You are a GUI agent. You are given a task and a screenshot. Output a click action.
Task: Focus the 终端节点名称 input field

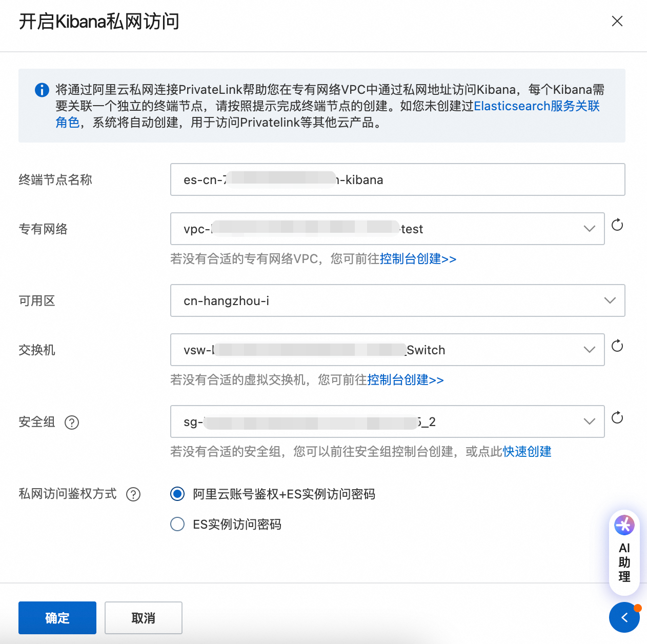[398, 179]
